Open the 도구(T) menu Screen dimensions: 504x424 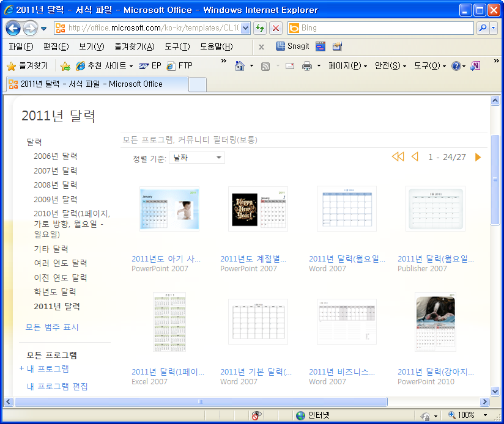point(177,47)
